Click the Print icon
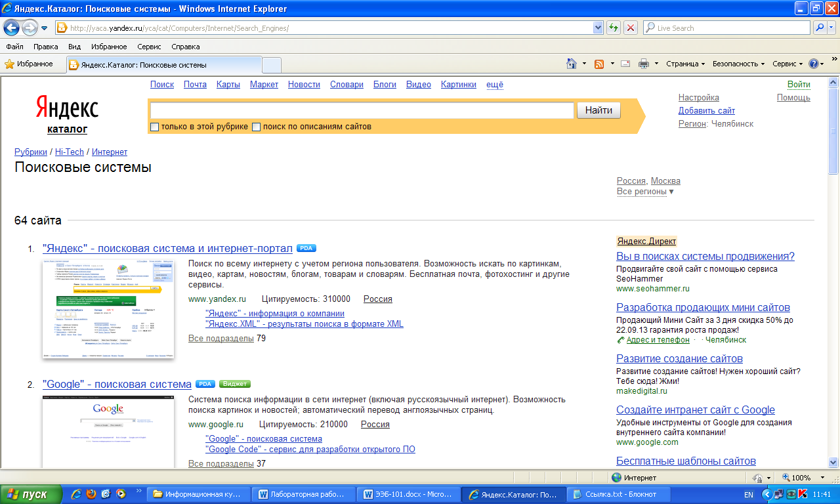The image size is (840, 504). pyautogui.click(x=644, y=64)
